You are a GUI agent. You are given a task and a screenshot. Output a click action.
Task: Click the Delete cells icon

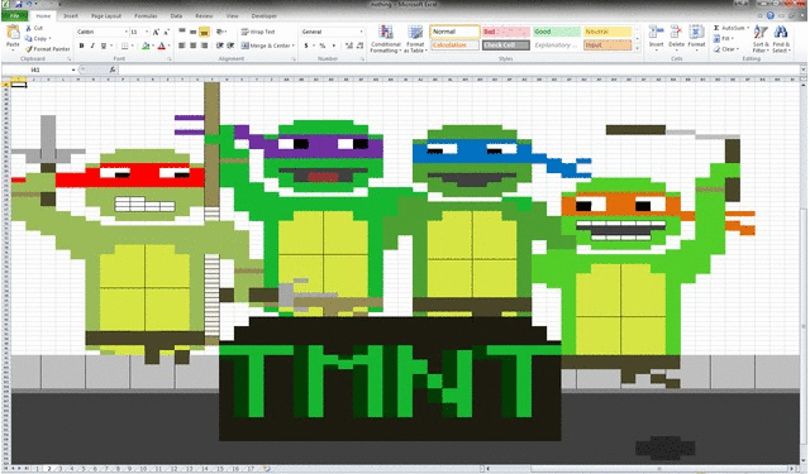[676, 37]
